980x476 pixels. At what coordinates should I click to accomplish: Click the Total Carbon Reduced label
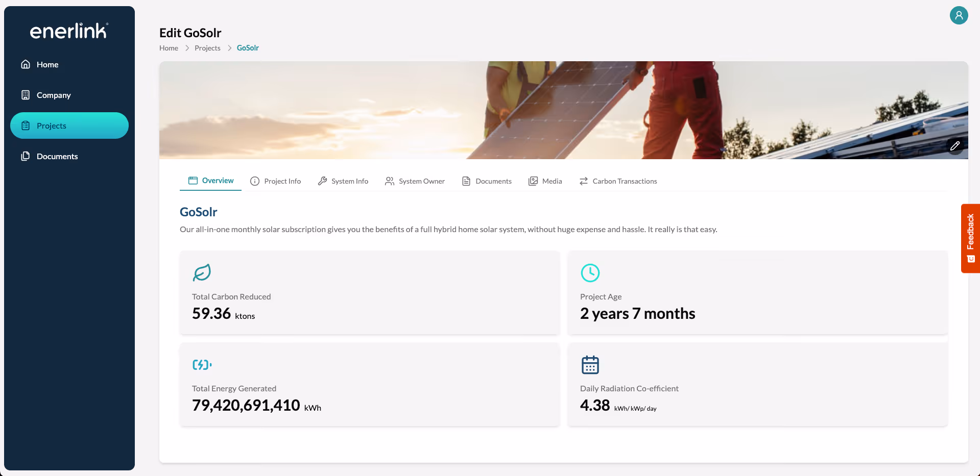coord(231,296)
